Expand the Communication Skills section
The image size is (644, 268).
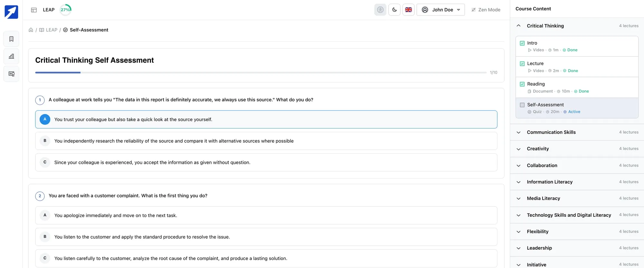[577, 132]
